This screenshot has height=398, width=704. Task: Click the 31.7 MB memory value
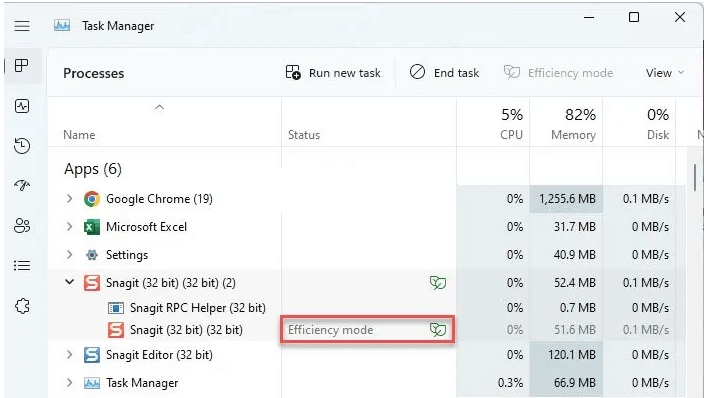575,227
